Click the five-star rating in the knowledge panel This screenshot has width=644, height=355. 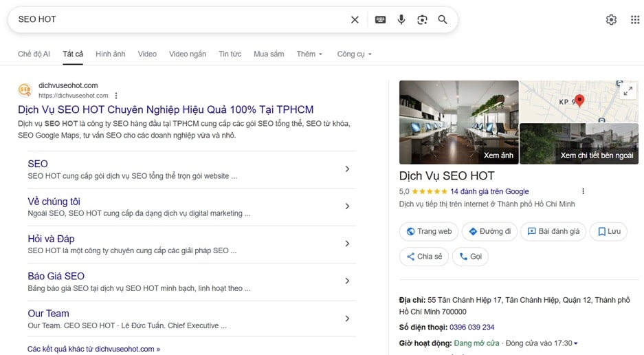tap(430, 191)
